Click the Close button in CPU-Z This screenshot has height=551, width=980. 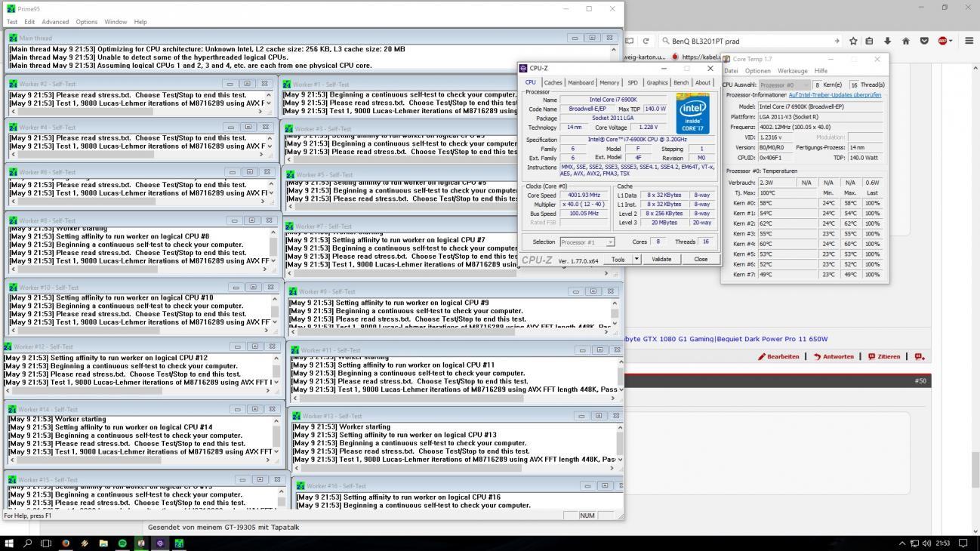click(x=701, y=259)
